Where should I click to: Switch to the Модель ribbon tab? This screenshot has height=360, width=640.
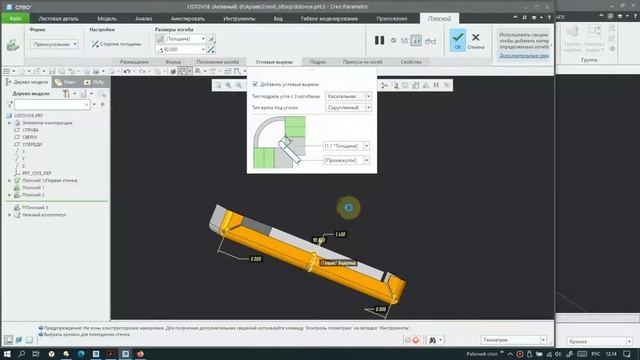107,18
